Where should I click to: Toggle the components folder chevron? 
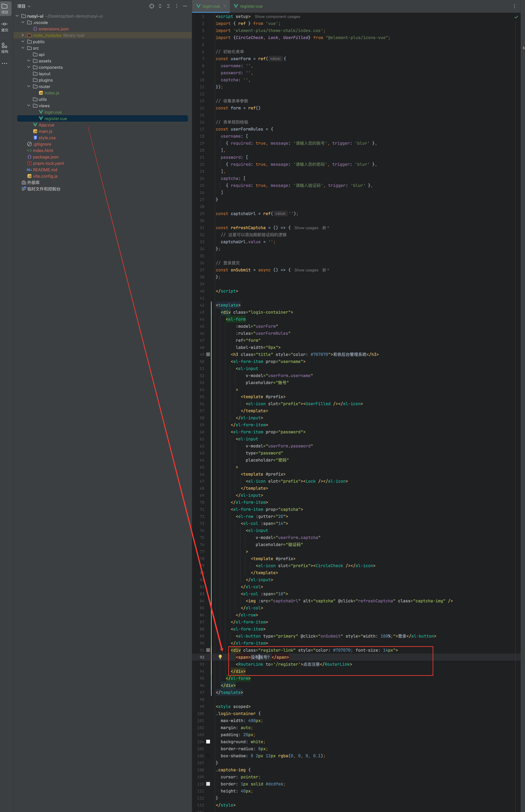29,67
